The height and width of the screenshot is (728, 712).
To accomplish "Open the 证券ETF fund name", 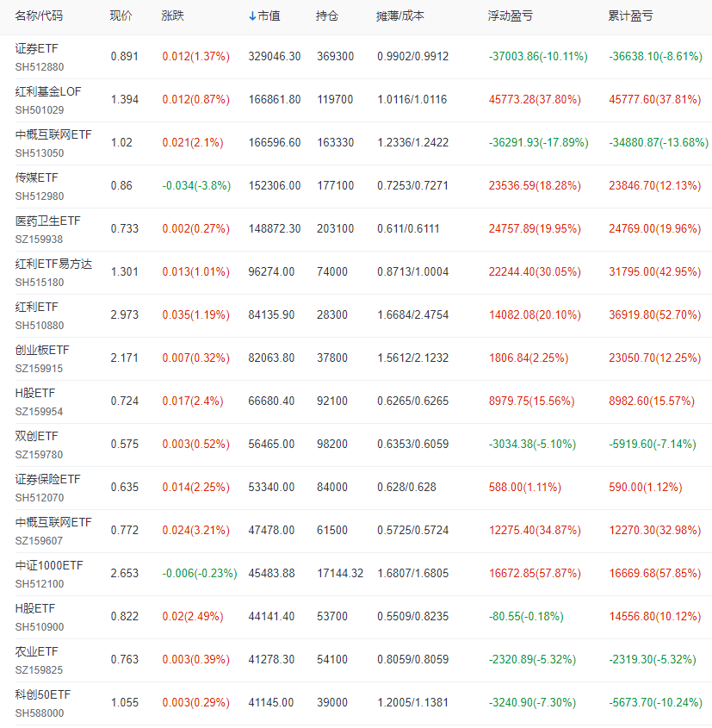I will (x=37, y=48).
